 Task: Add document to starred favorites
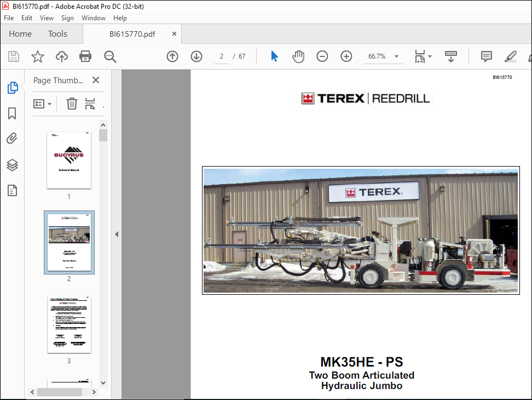pyautogui.click(x=37, y=56)
